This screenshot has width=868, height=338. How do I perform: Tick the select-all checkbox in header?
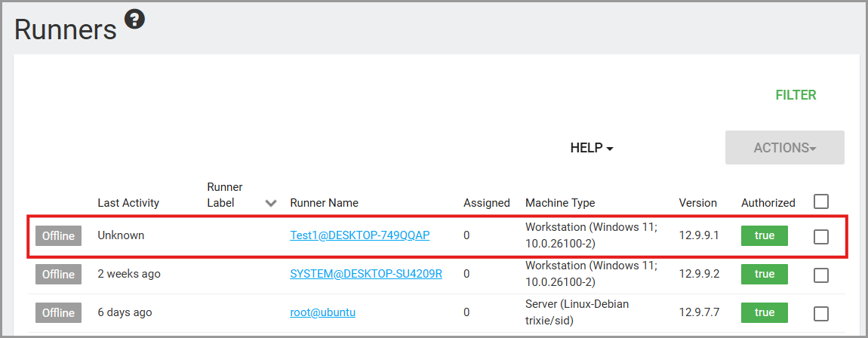[x=821, y=201]
